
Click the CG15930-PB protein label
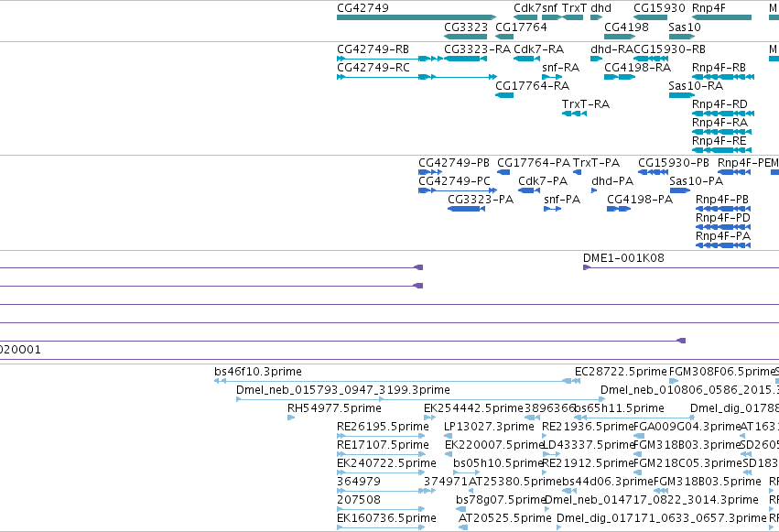674,163
